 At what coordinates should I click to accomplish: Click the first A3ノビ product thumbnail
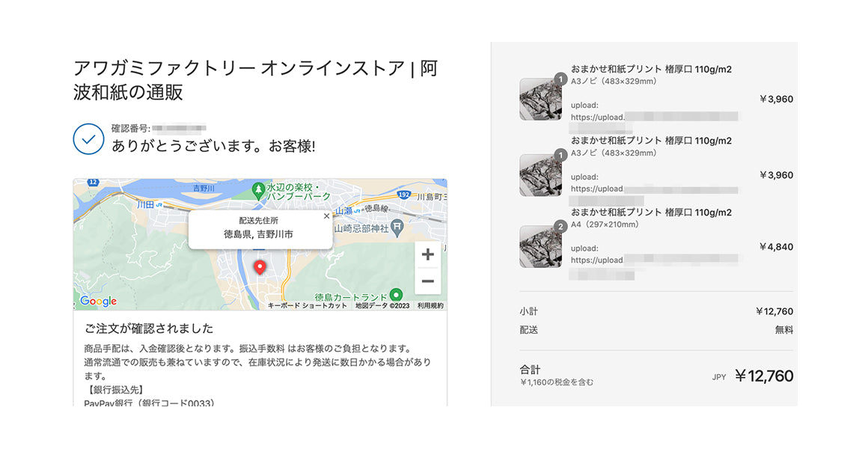540,99
